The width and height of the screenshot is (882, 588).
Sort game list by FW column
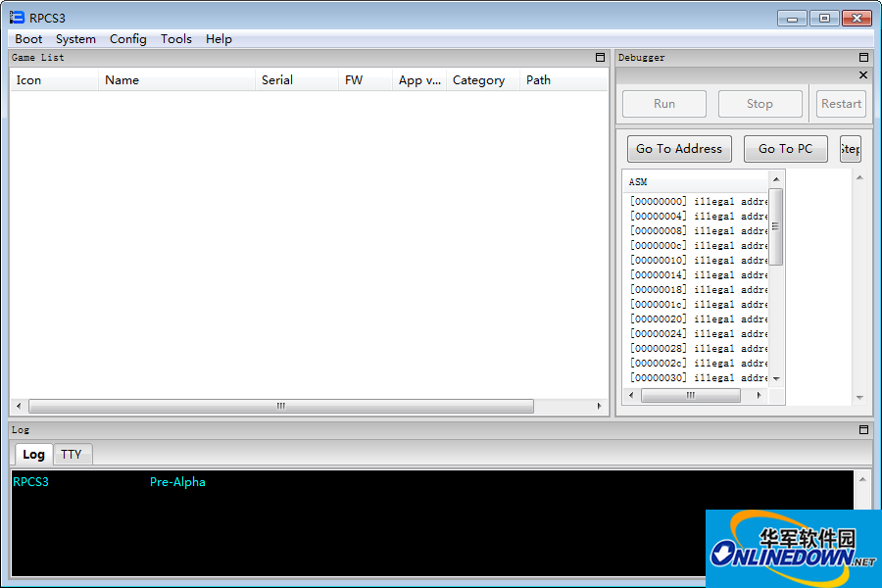coord(366,80)
